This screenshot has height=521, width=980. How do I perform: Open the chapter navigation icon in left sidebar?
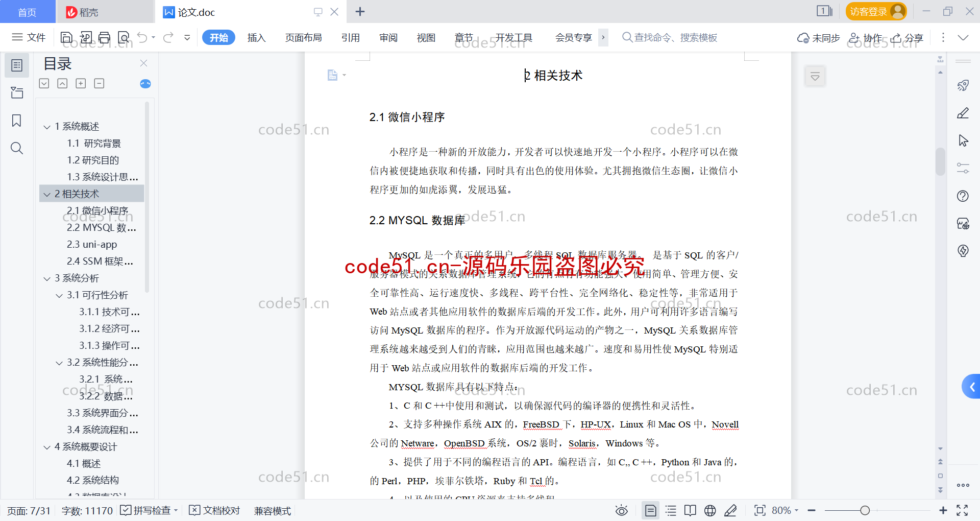17,93
